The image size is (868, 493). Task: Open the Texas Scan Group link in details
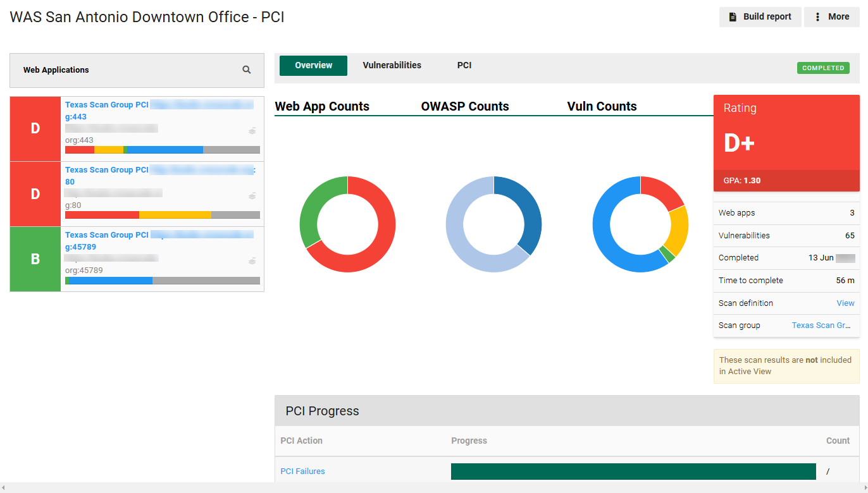point(821,326)
